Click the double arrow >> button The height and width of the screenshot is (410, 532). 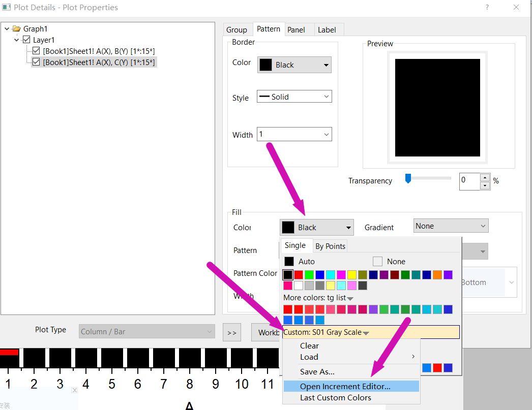point(232,332)
